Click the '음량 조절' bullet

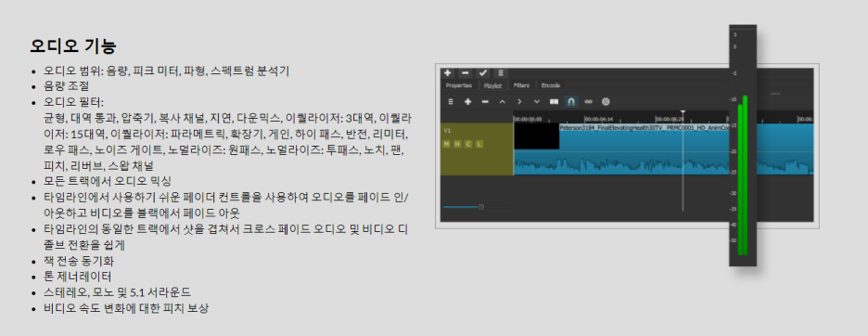click(67, 86)
